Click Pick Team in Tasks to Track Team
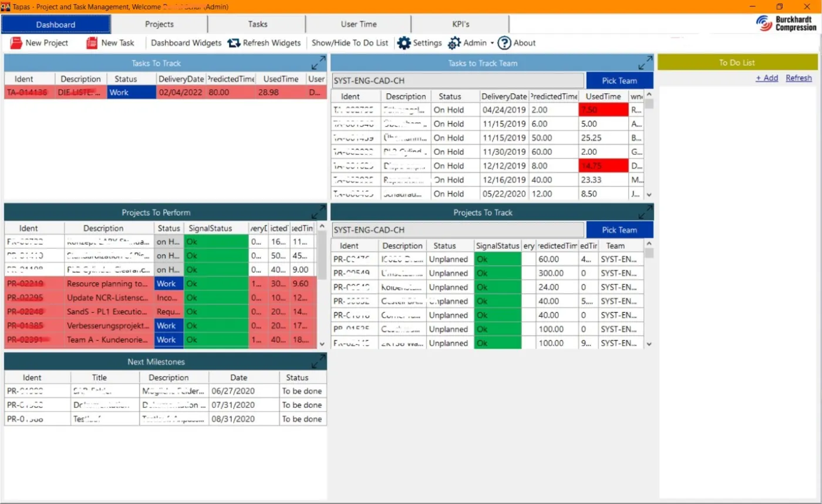 point(619,81)
